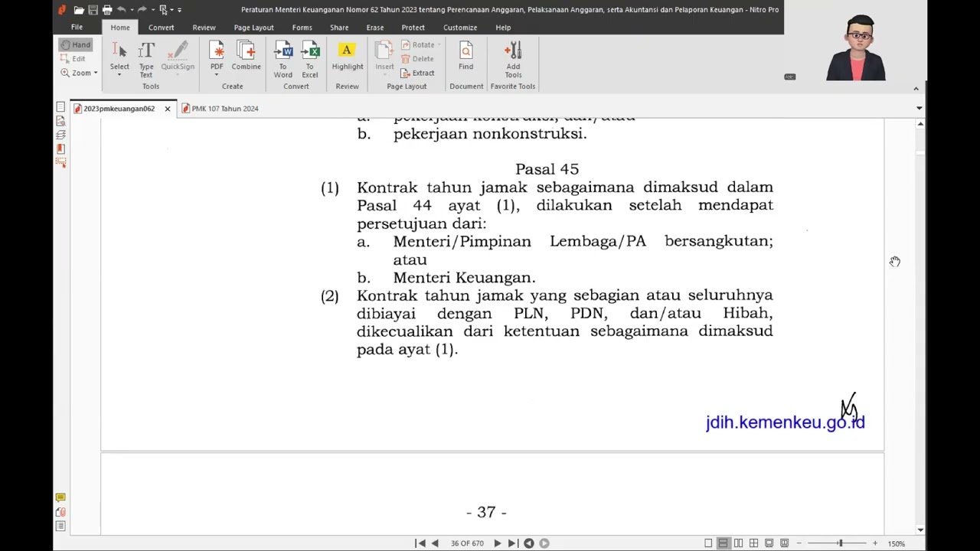This screenshot has width=980, height=551.
Task: Open the Page Layout ribbon tab
Action: [x=253, y=28]
